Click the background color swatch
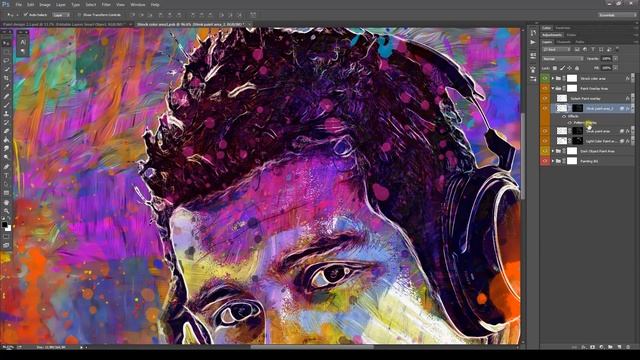Image resolution: width=640 pixels, height=360 pixels. pos(8,228)
